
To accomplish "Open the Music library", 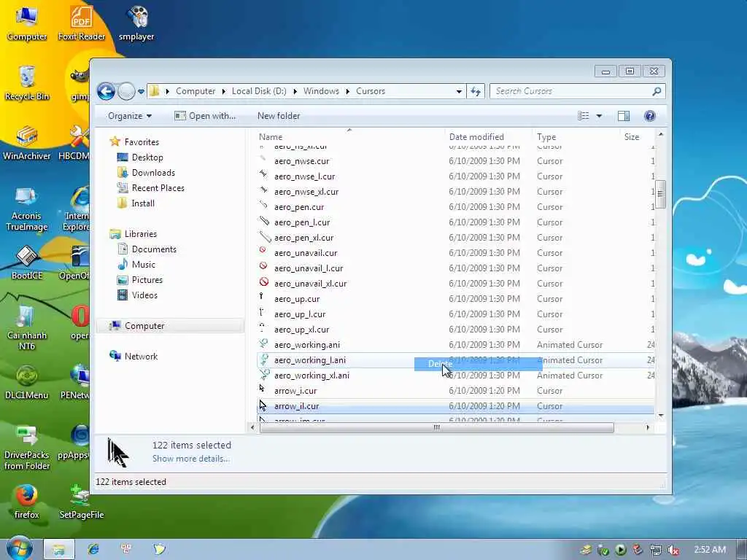I will coord(144,264).
